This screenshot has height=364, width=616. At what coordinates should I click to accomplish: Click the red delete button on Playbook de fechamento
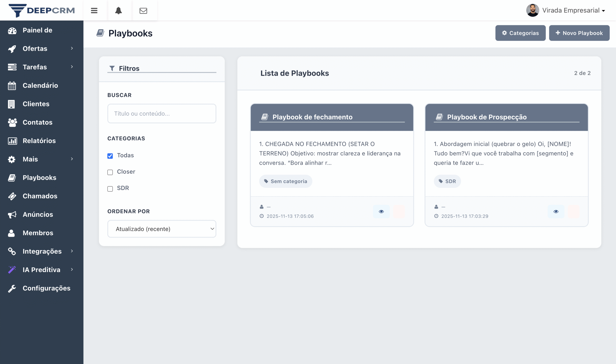[x=399, y=211]
